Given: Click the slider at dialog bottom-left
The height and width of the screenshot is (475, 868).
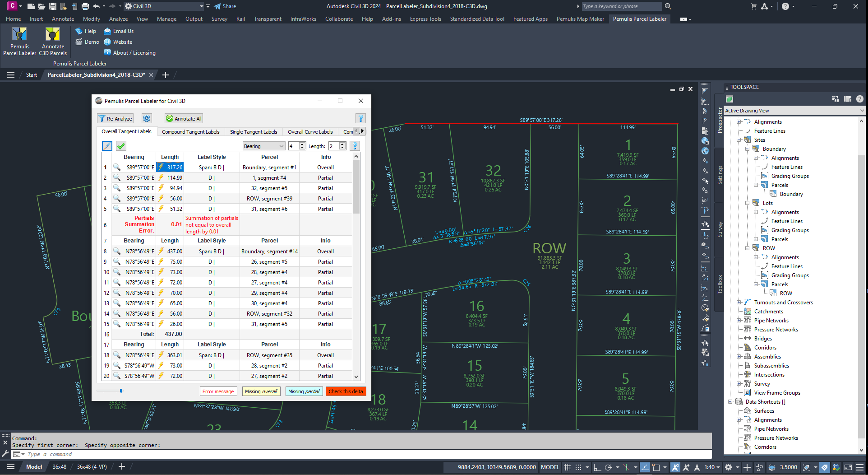Looking at the screenshot, I should (120, 391).
